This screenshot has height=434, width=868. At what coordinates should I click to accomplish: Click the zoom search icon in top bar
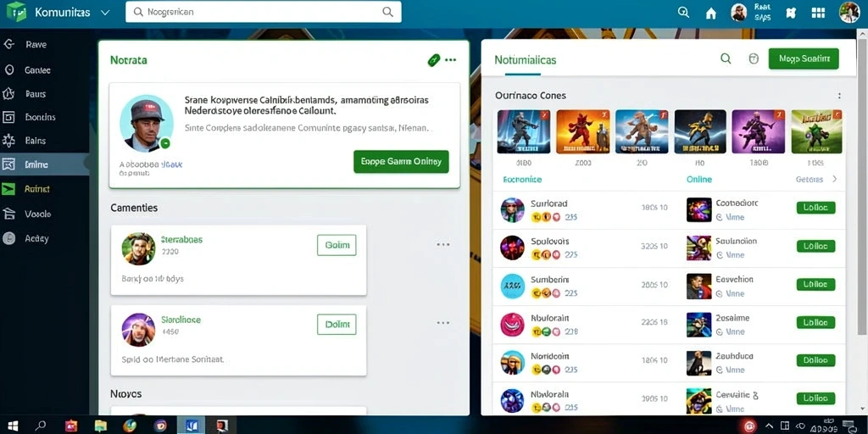(684, 12)
